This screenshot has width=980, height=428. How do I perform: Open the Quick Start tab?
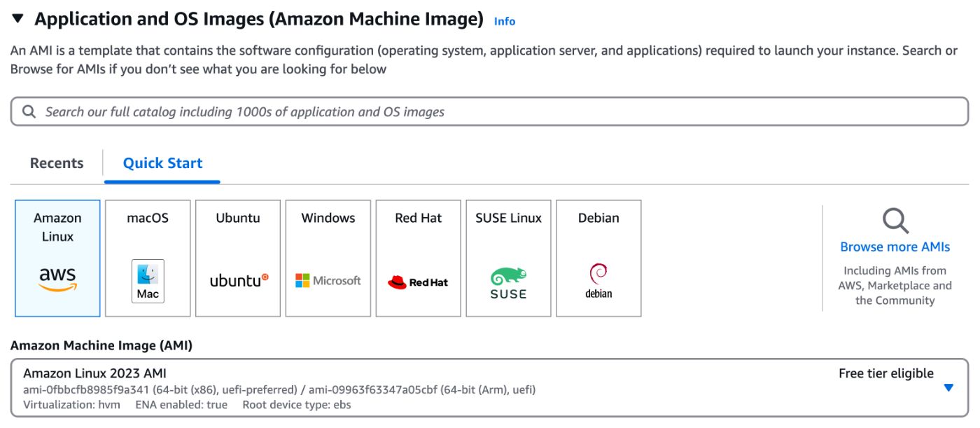(x=162, y=163)
